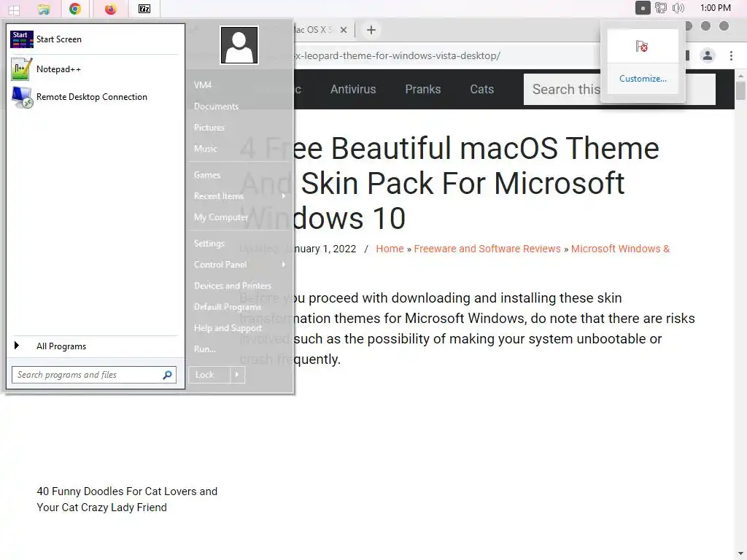Go to Cats category on site
Viewport: 747px width, 560px height.
(x=481, y=89)
